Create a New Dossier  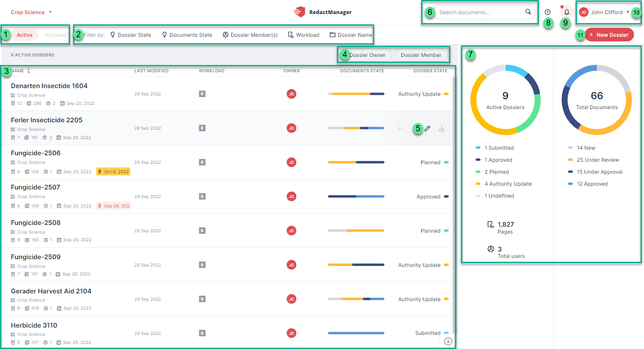(x=609, y=35)
